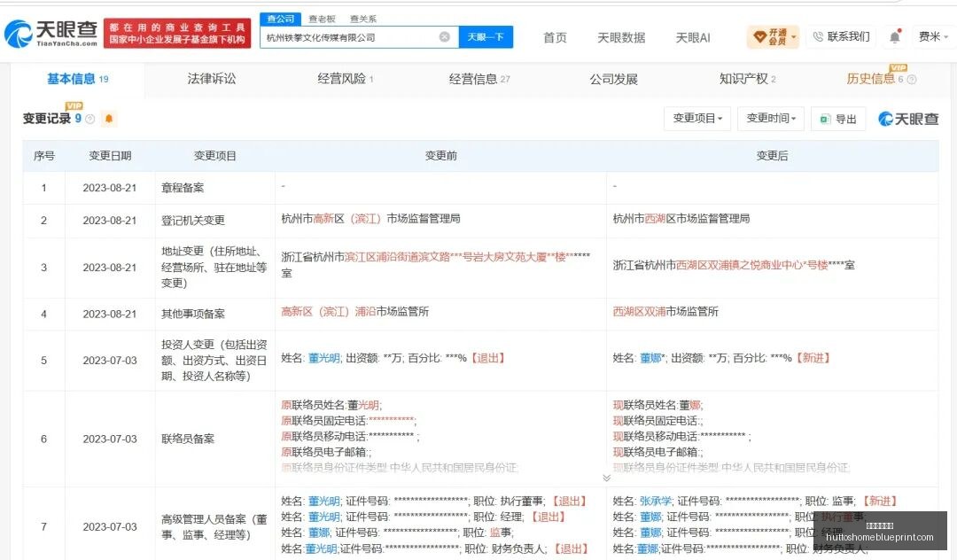Select the 查老板 search tab
957x560 pixels.
pyautogui.click(x=322, y=19)
